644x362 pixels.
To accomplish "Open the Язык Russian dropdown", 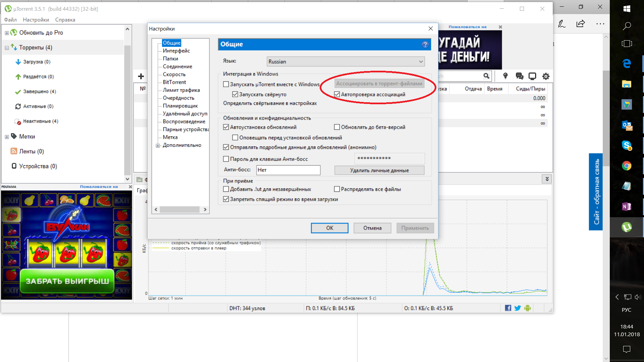I will (x=346, y=62).
